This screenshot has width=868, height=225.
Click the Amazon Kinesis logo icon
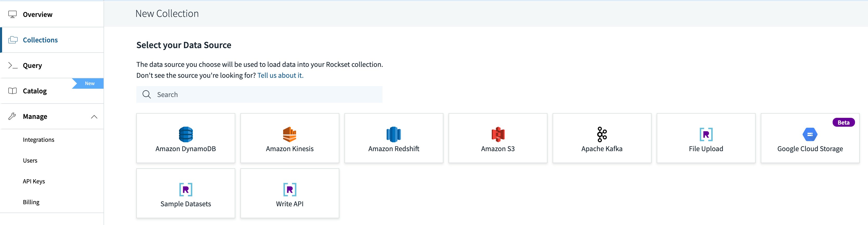290,134
